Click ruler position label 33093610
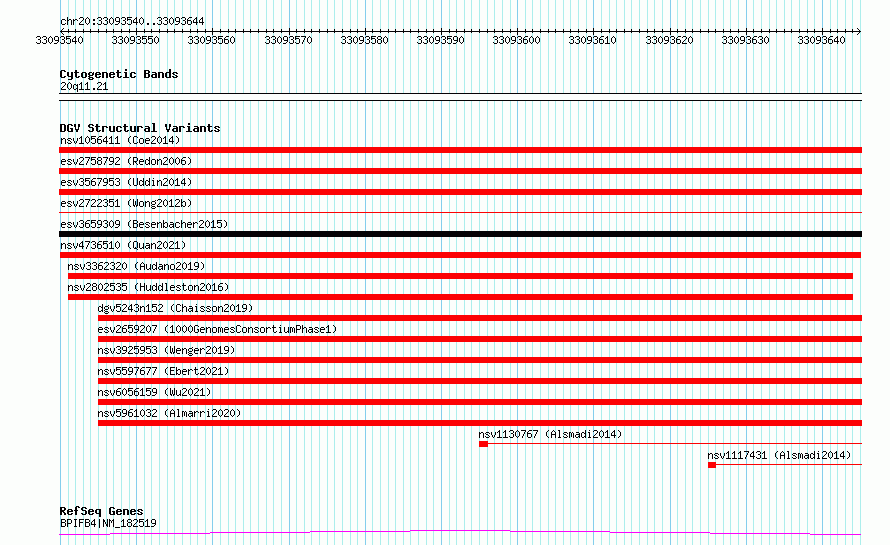 tap(593, 40)
